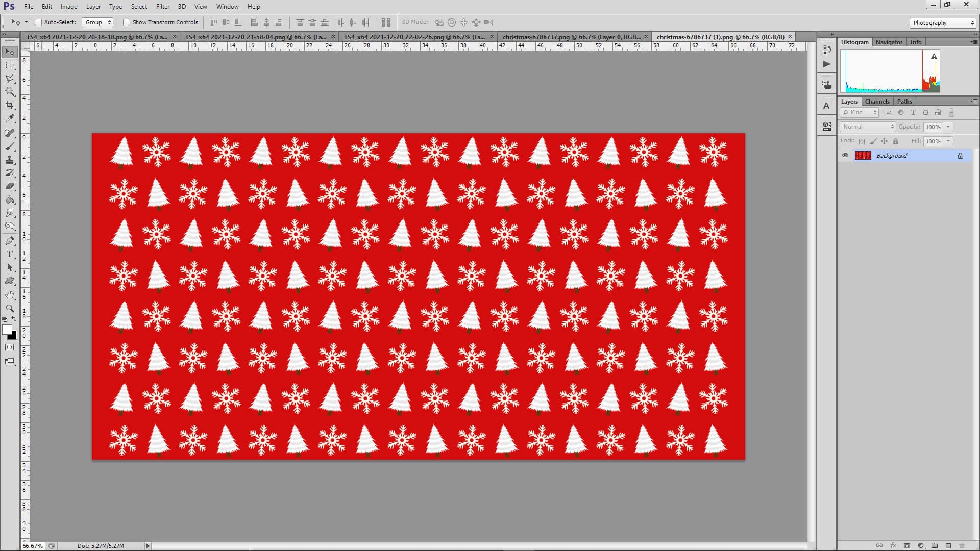
Task: Open the Fill slider dropdown arrow
Action: [948, 141]
